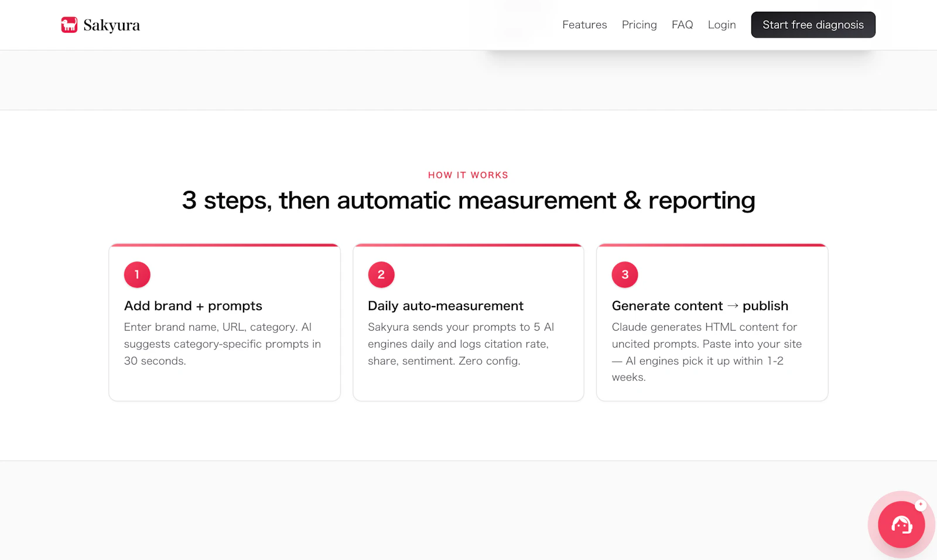Click the 'Generate content → publish' title
This screenshot has width=937, height=560.
(700, 306)
